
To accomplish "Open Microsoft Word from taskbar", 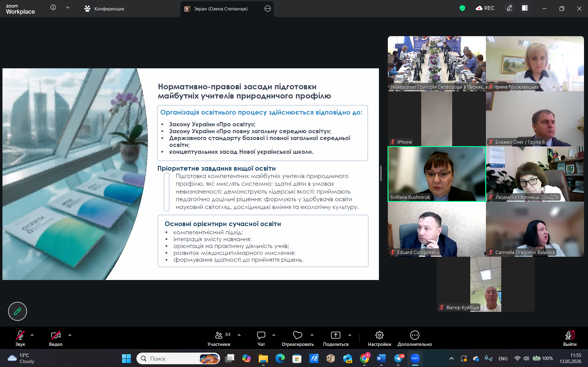I will pos(381,358).
